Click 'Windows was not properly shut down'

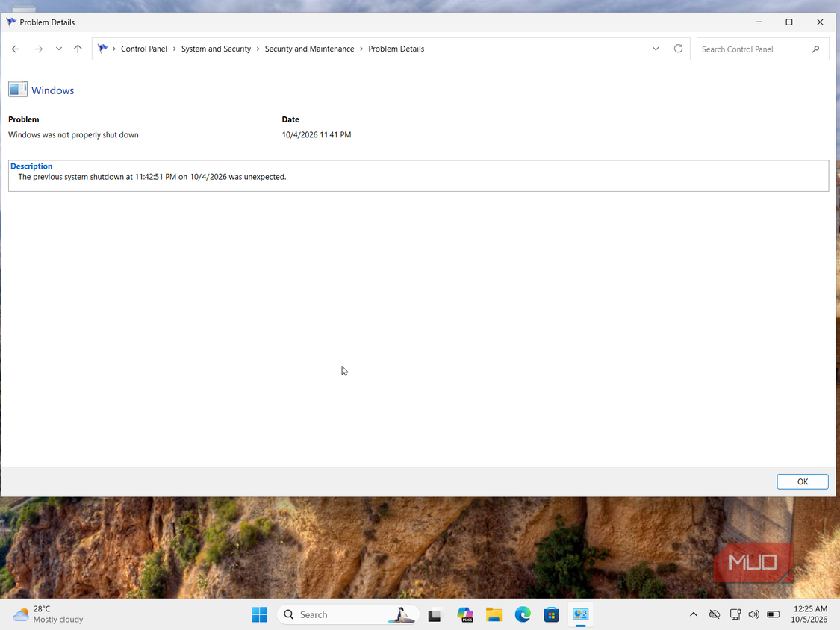73,135
